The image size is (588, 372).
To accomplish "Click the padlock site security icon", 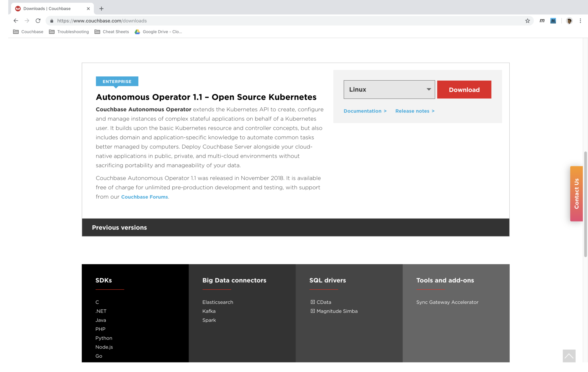I will (51, 21).
